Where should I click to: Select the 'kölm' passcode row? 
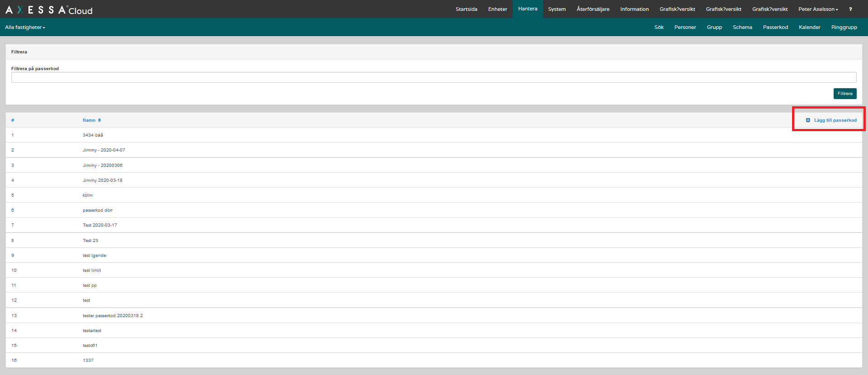tap(434, 195)
